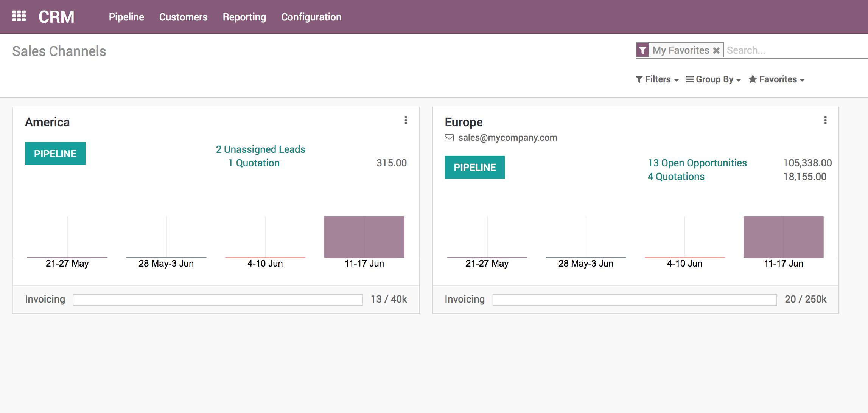Open the apps grid menu icon

coord(19,16)
